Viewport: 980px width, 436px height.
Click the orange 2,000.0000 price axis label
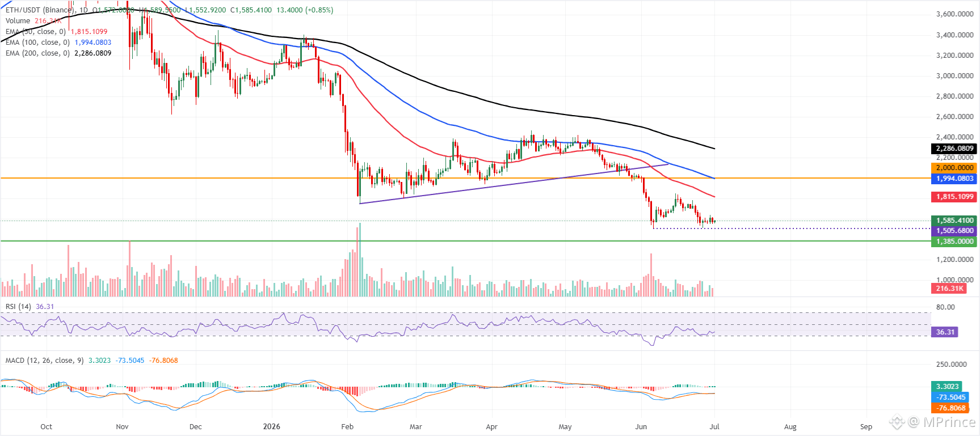pos(954,168)
